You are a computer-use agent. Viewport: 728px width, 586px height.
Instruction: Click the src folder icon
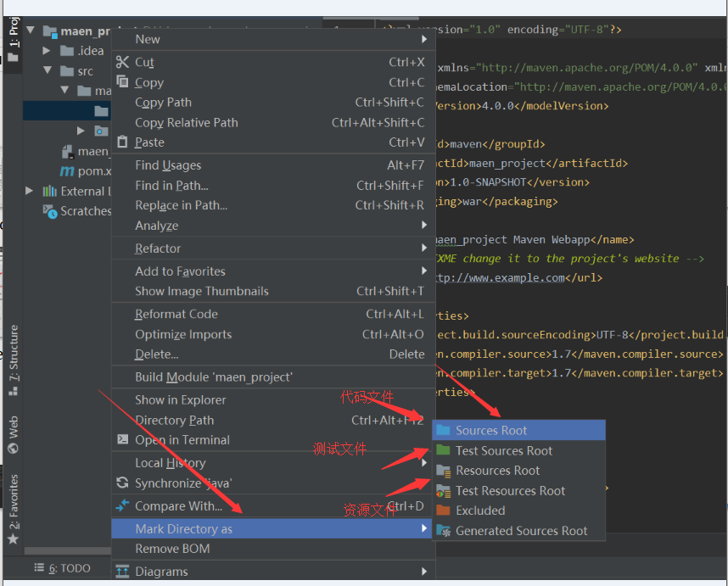67,71
